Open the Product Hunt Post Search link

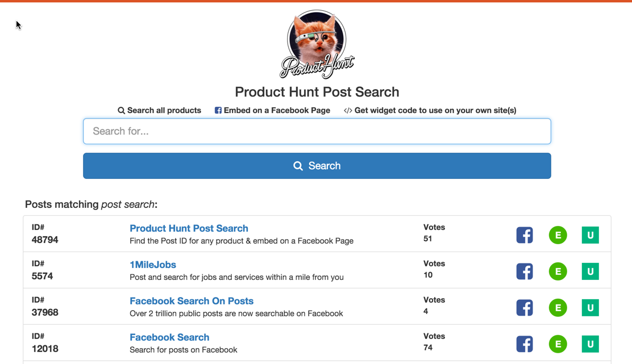(x=189, y=228)
